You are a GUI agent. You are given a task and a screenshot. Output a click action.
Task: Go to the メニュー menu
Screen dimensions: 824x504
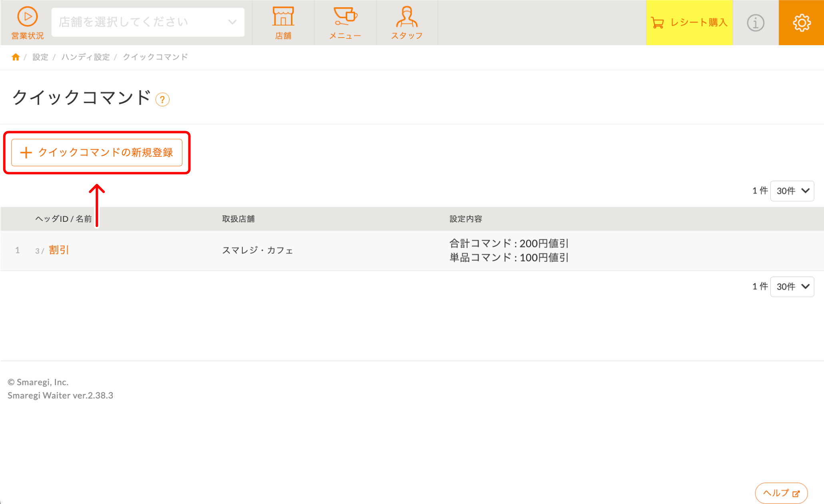tap(345, 23)
